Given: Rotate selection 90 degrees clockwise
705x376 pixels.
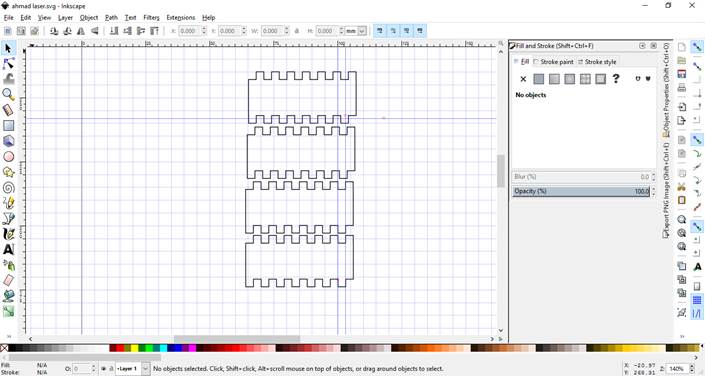Looking at the screenshot, I should (67, 31).
